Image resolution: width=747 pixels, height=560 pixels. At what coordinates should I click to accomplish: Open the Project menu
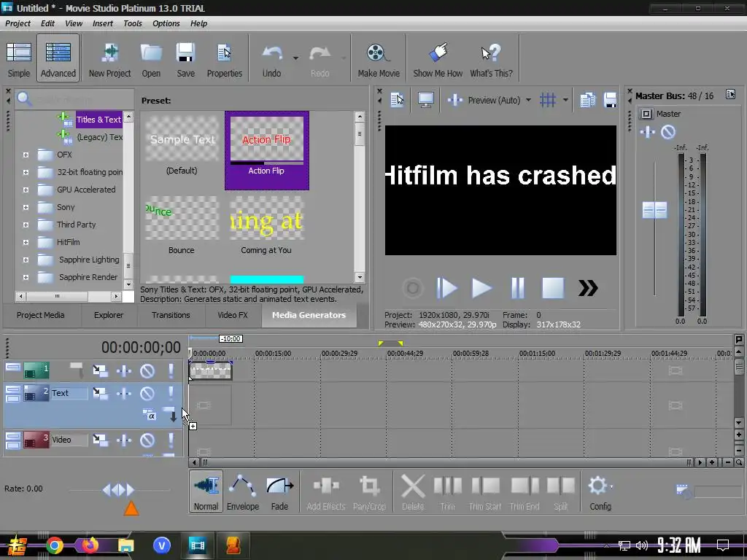[18, 23]
